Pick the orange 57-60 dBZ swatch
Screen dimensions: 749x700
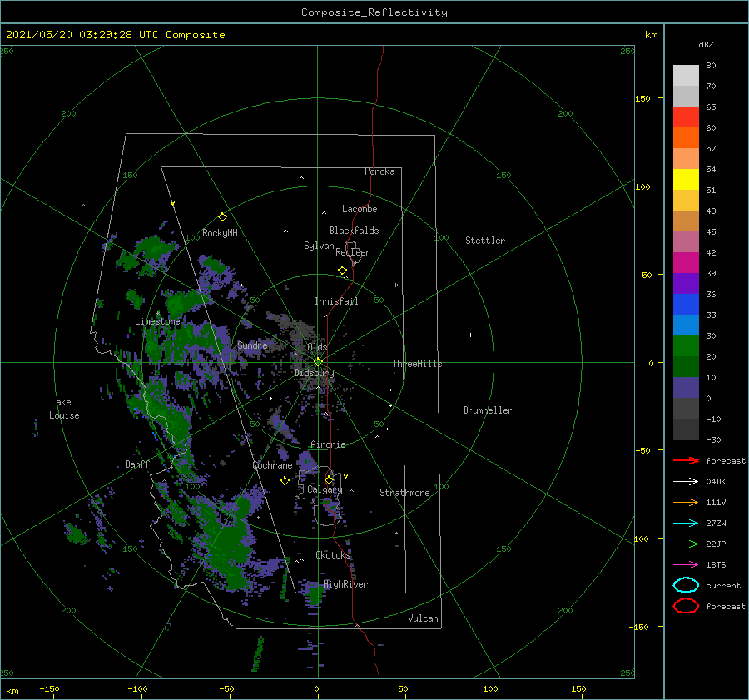click(x=686, y=137)
